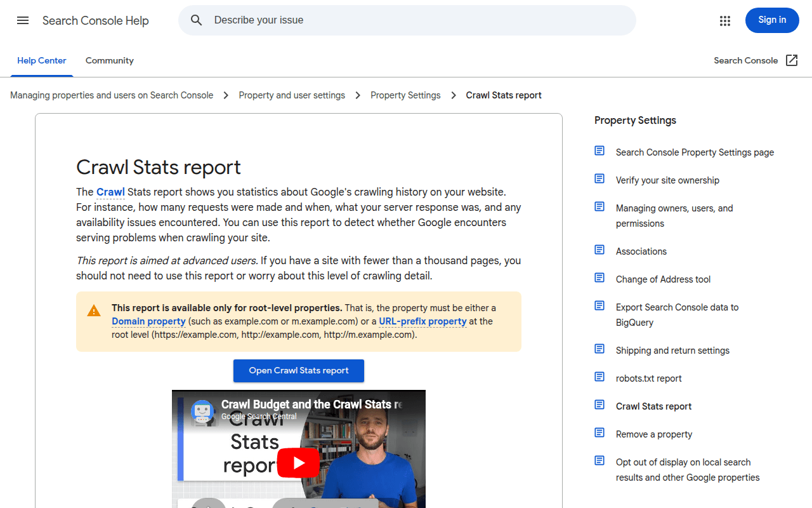Open the Associations article
Image resolution: width=812 pixels, height=508 pixels.
click(641, 251)
